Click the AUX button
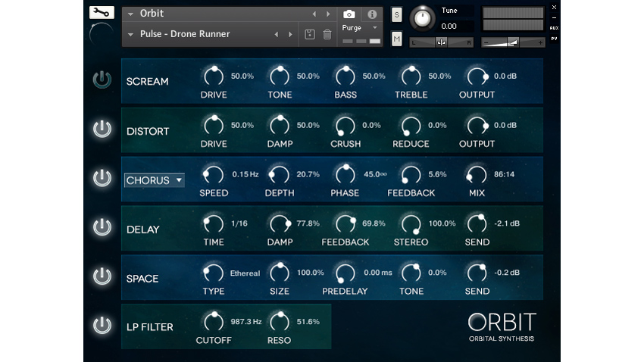Image resolution: width=644 pixels, height=362 pixels. pyautogui.click(x=554, y=28)
